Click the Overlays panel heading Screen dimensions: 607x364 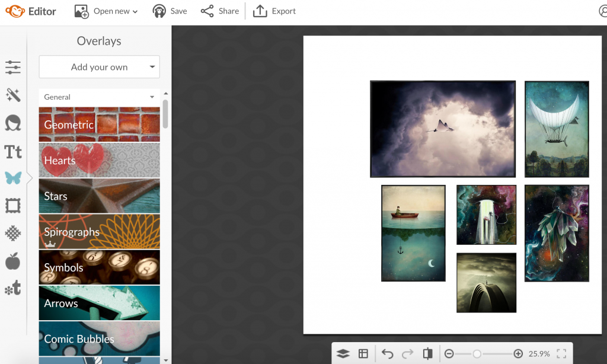pyautogui.click(x=99, y=41)
